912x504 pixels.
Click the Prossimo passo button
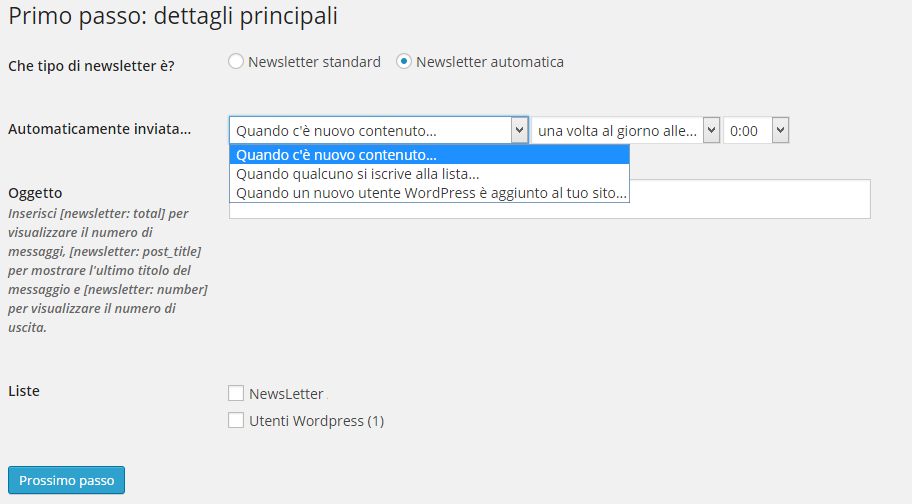pos(66,480)
